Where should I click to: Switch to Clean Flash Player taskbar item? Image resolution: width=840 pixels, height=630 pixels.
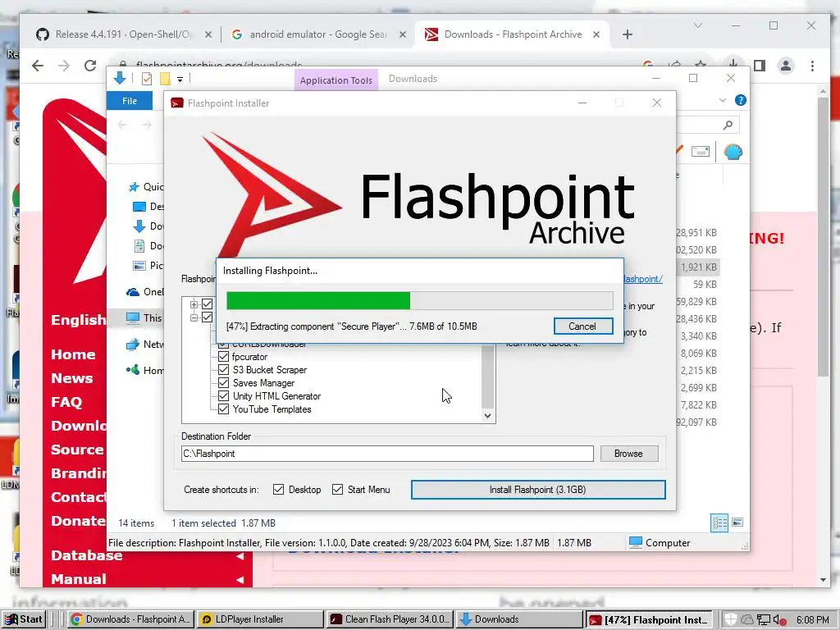click(x=390, y=619)
